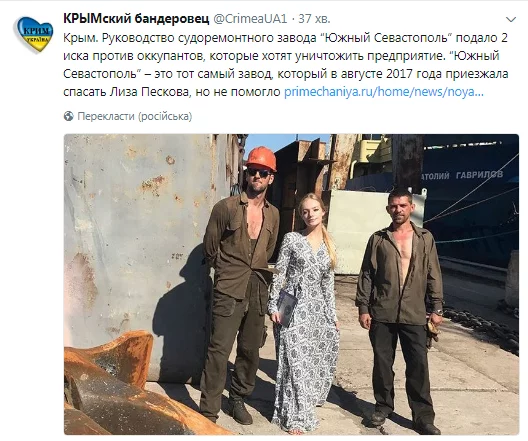Viewport: 528px width, 441px height.
Task: Click the ГАВРИЛОВ ship lettering in the photo
Action: [479, 174]
